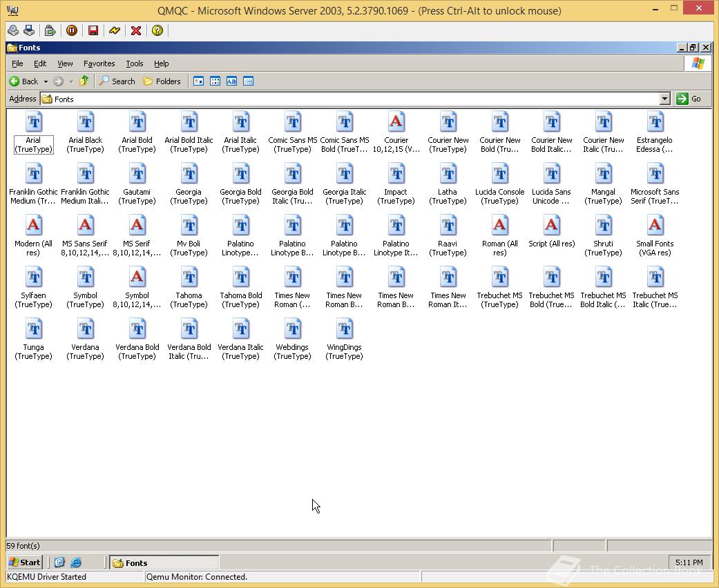719x588 pixels.
Task: Open the Back button history dropdown arrow
Action: pyautogui.click(x=46, y=81)
